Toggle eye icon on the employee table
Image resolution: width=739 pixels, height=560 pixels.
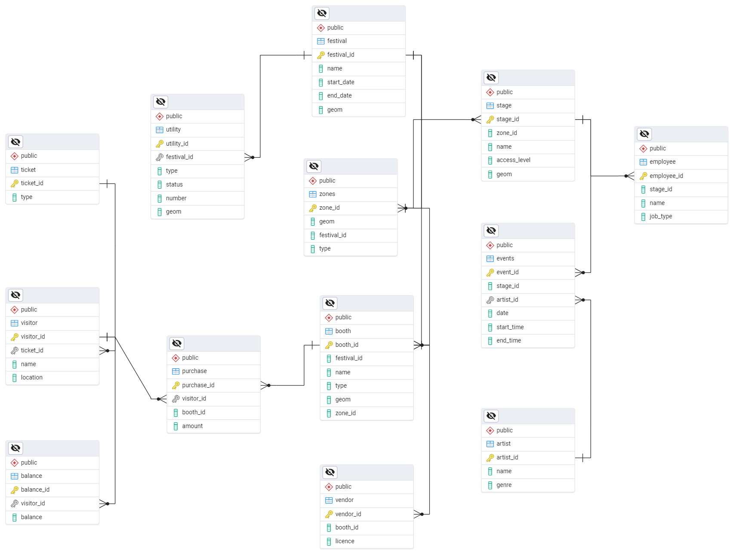[x=644, y=134]
